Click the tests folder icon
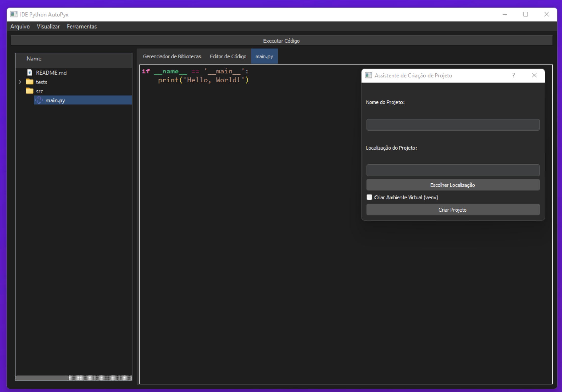562x392 pixels. click(30, 82)
